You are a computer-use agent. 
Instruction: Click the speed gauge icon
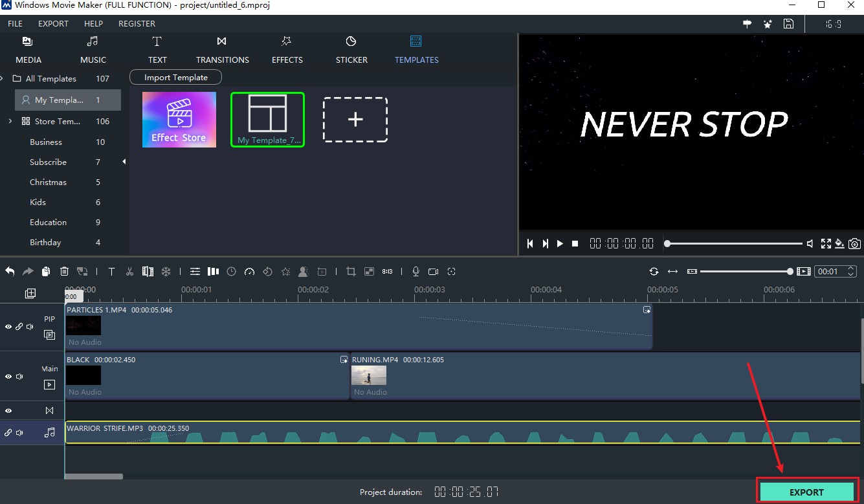pyautogui.click(x=249, y=272)
